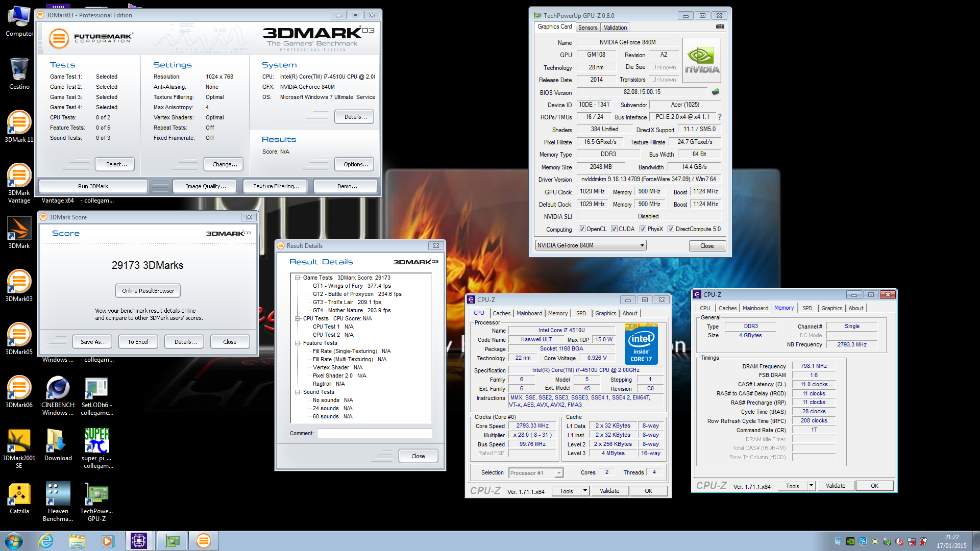980x551 pixels.
Task: Toggle the CUDA checkbox in GPU-Z
Action: coord(614,229)
